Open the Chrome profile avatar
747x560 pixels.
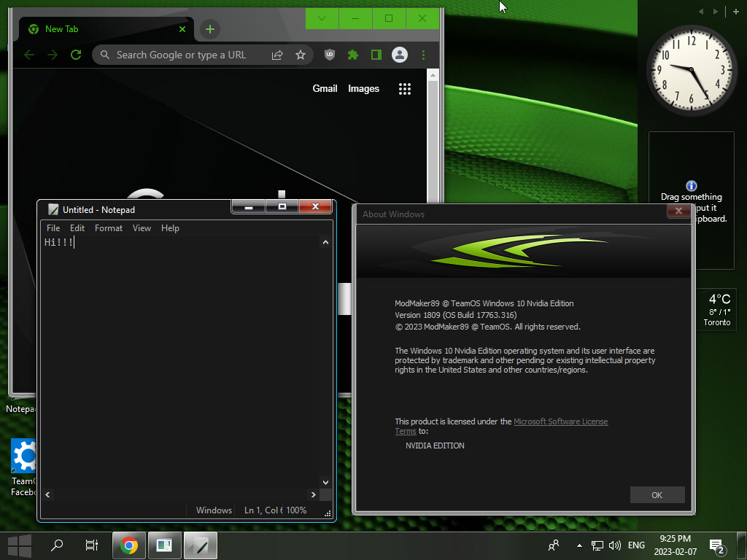pyautogui.click(x=400, y=55)
